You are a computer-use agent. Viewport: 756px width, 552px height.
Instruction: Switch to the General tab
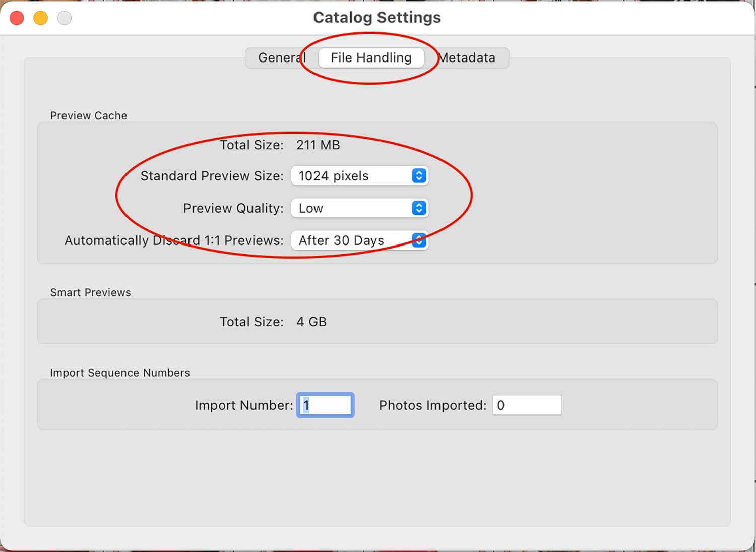click(282, 58)
